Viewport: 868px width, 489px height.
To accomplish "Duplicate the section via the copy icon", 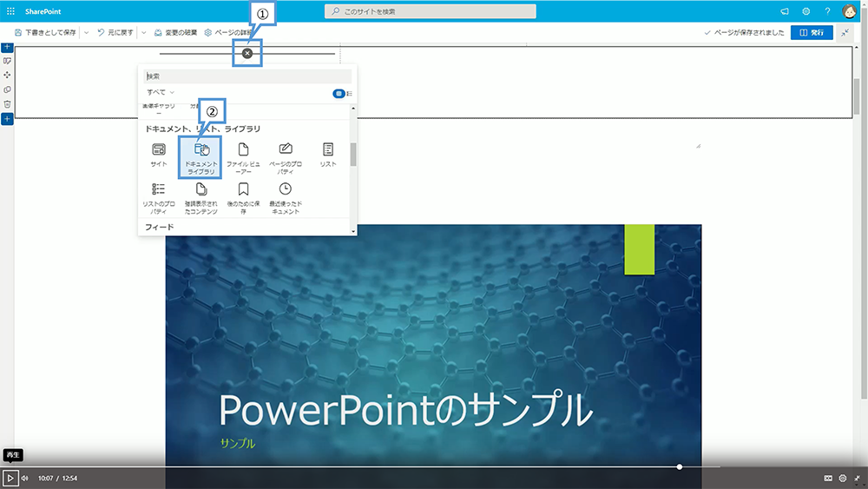I will (x=7, y=89).
